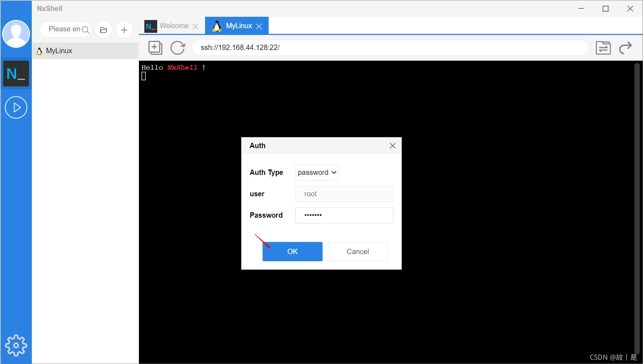Select the NxShell terminal sidebar icon
Image resolution: width=643 pixels, height=364 pixels.
[x=16, y=74]
